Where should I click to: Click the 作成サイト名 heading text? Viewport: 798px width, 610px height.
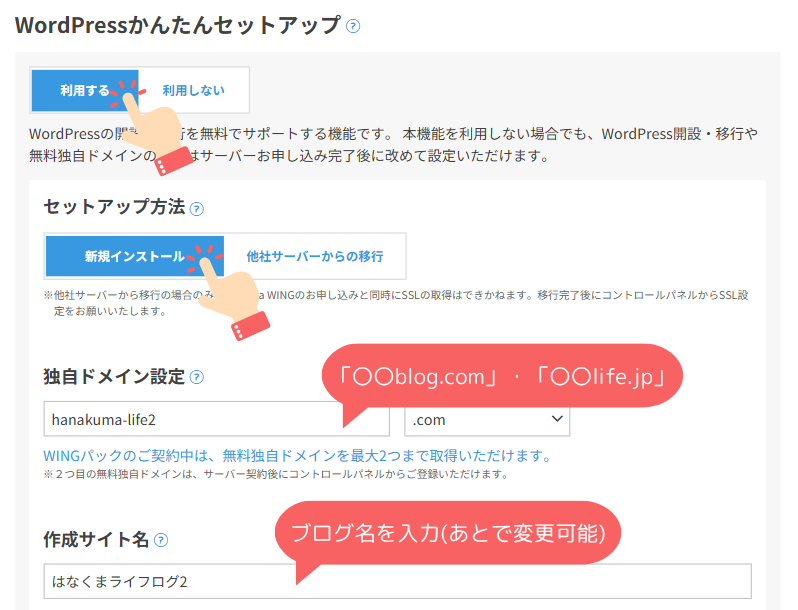coord(96,539)
